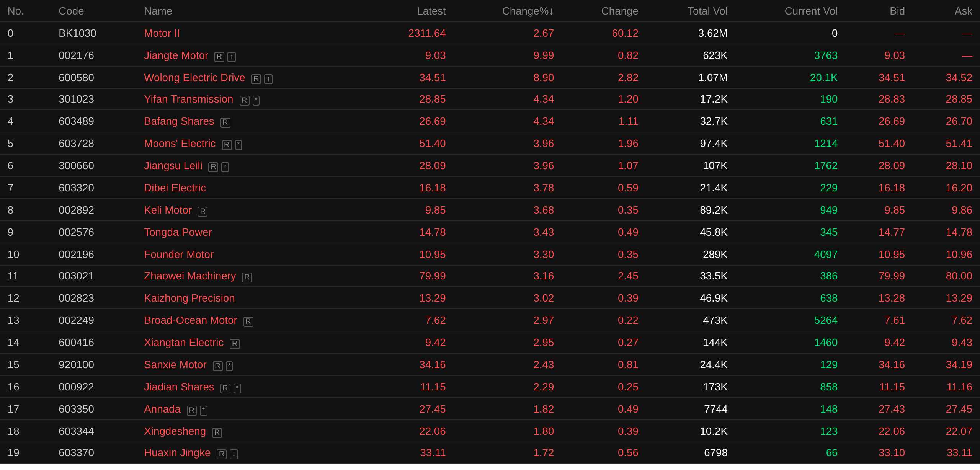Image resolution: width=980 pixels, height=470 pixels.
Task: Click the change value 60.12
Action: [625, 33]
